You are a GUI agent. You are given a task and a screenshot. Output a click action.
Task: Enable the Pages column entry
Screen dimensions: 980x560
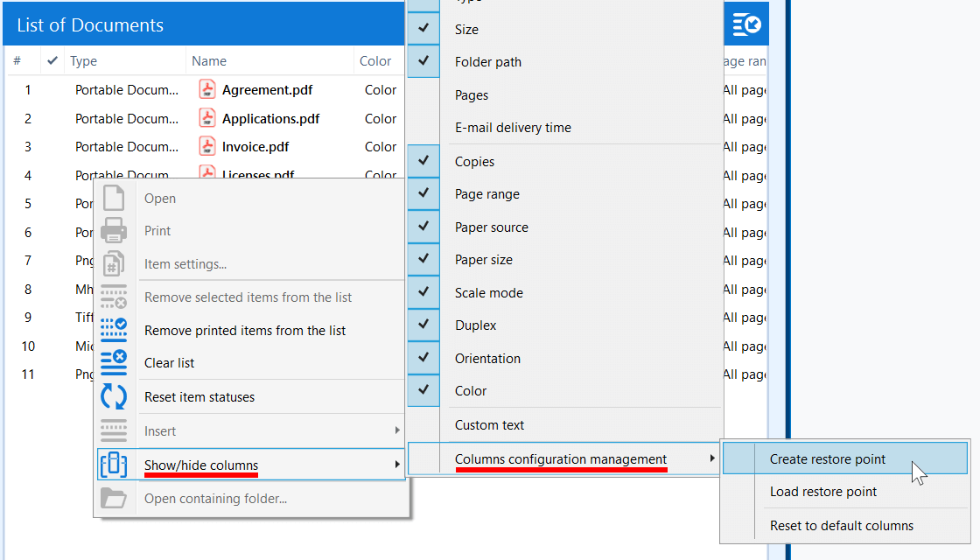click(x=472, y=95)
